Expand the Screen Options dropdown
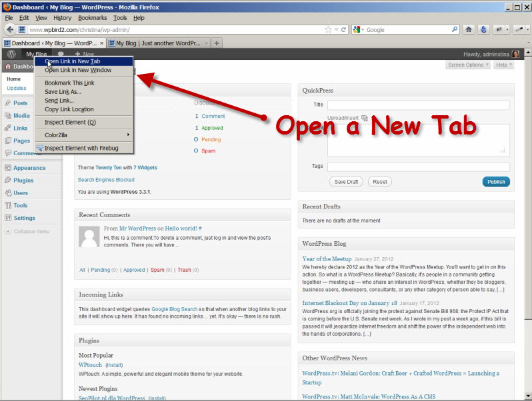This screenshot has width=532, height=401. point(468,65)
